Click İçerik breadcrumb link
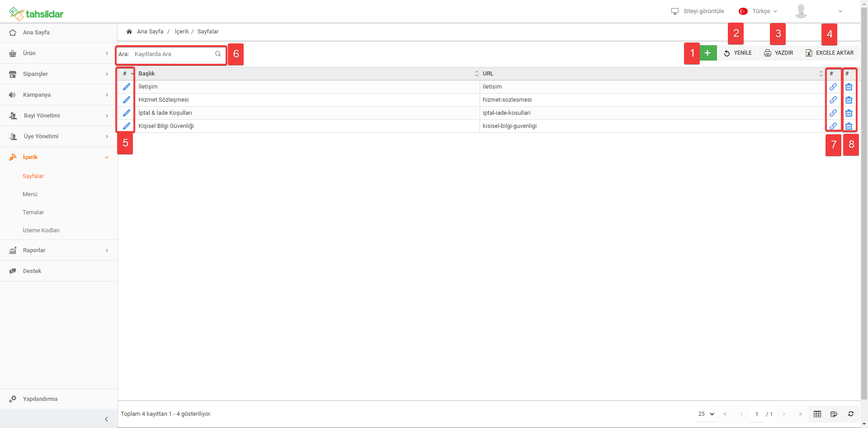 point(182,32)
